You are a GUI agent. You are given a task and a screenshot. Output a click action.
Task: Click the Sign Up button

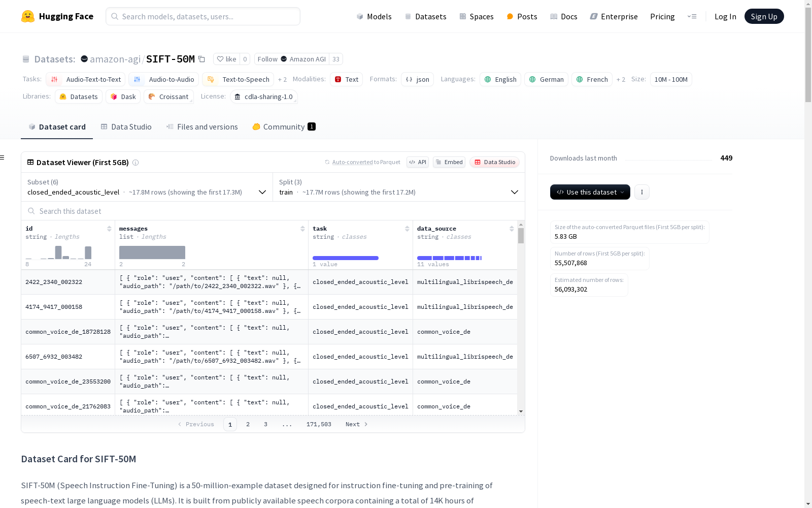pos(764,16)
